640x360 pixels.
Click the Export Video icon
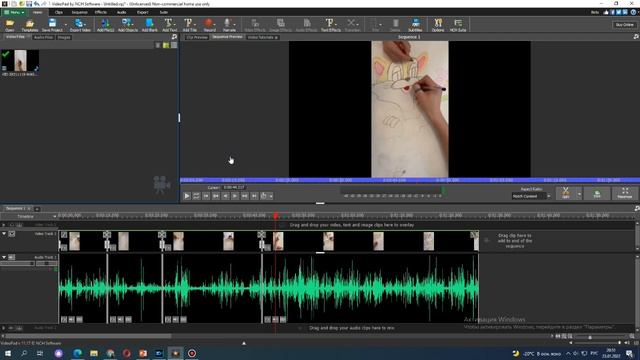tap(80, 24)
